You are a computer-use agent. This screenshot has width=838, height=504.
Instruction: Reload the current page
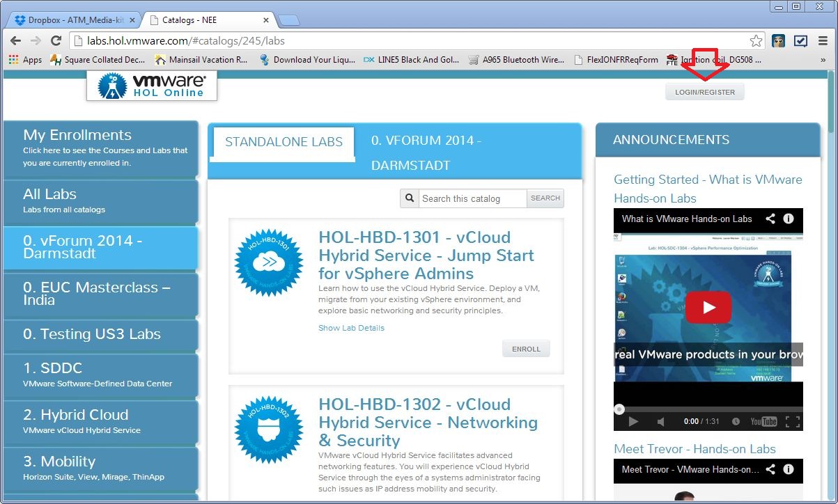click(56, 40)
